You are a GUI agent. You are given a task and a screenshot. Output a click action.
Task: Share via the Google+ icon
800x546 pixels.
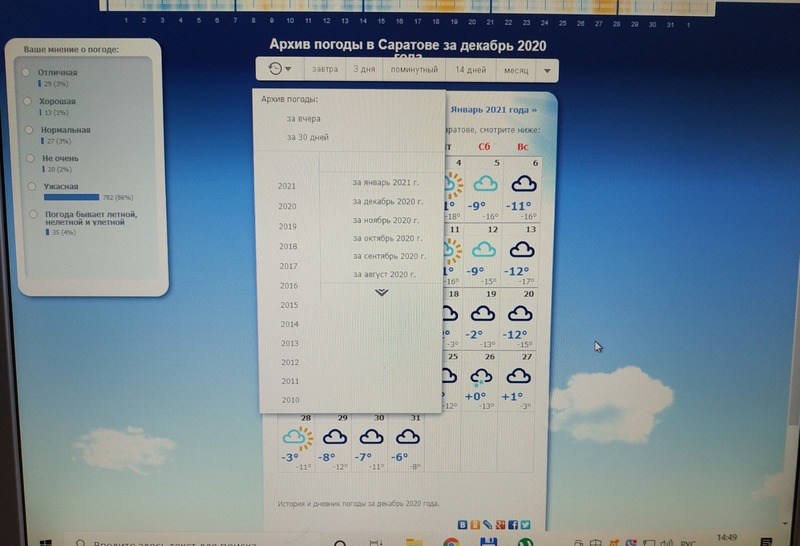tap(501, 525)
